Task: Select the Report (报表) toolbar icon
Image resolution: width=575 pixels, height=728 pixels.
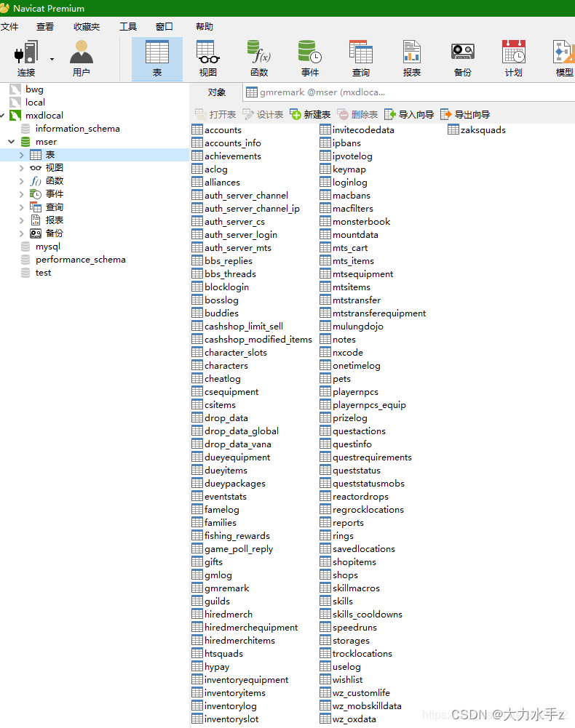Action: point(412,58)
